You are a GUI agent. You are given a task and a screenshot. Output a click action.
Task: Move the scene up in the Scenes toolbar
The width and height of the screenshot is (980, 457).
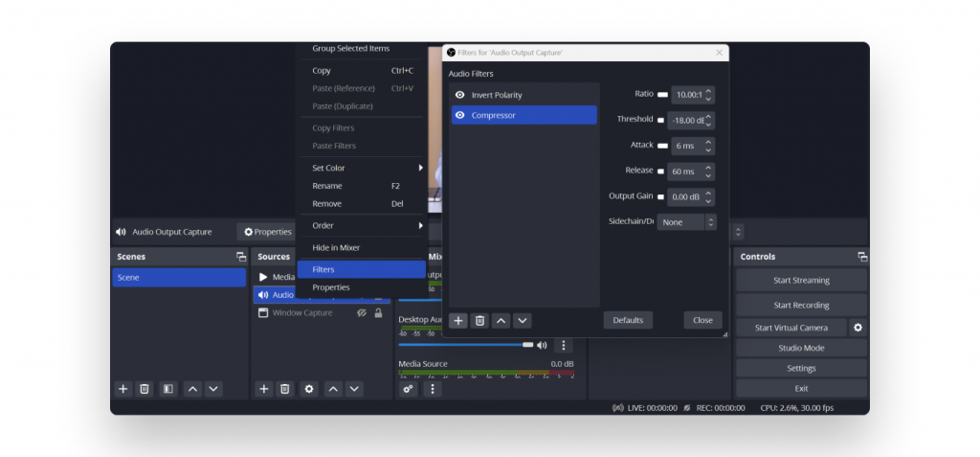pyautogui.click(x=193, y=389)
